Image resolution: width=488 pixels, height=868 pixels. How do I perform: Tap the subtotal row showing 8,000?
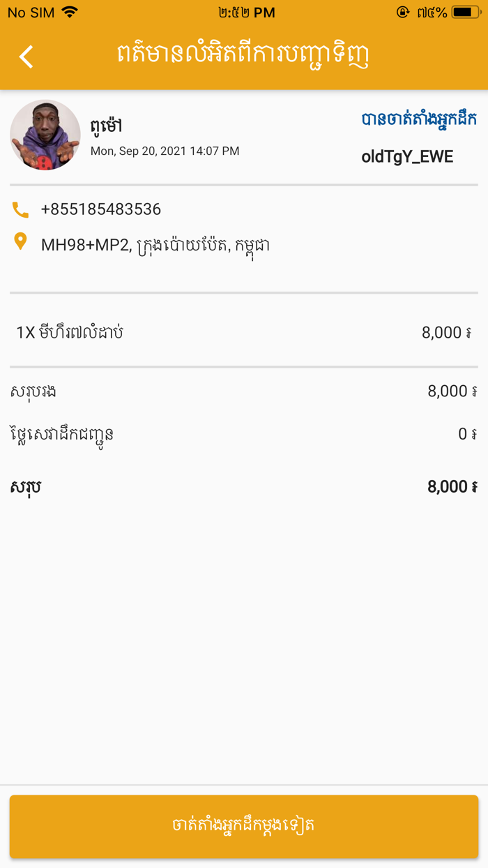tap(244, 391)
